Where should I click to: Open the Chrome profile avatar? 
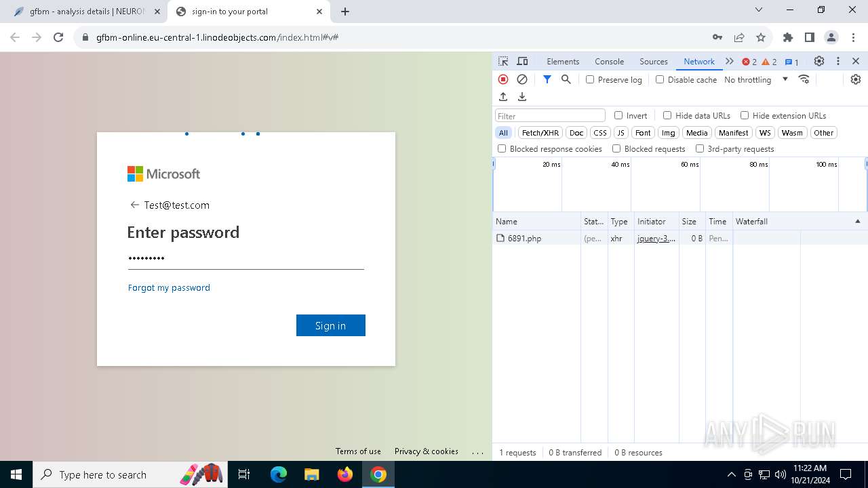[831, 37]
